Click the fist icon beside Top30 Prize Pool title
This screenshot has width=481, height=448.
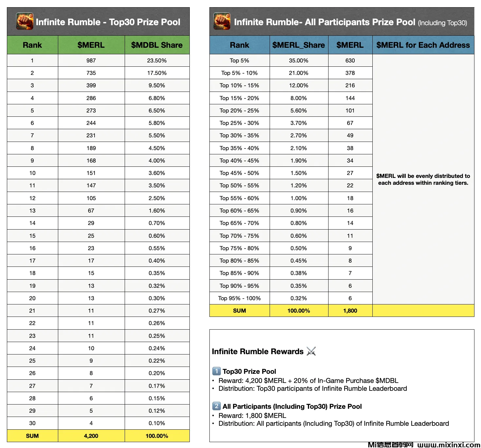[25, 21]
